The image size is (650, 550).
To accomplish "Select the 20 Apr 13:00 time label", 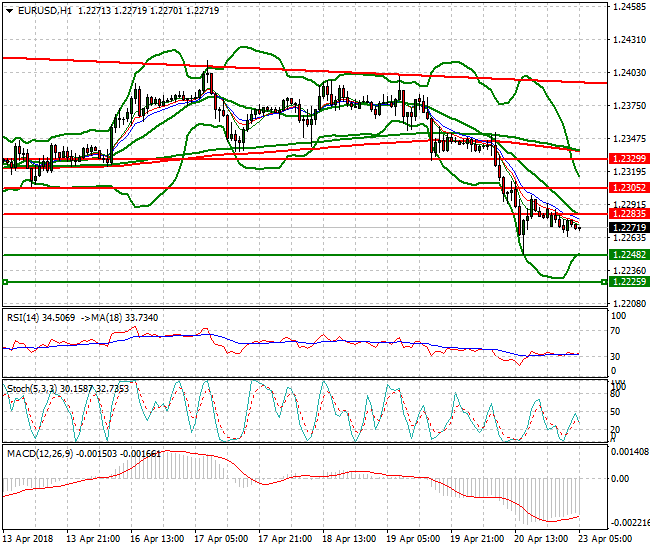I will (x=541, y=539).
